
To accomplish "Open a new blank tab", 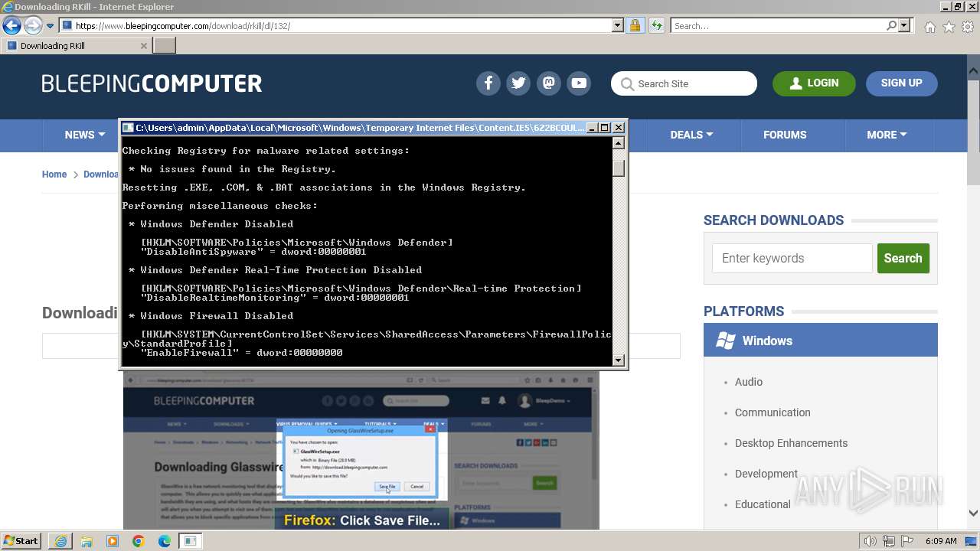I will [x=165, y=46].
